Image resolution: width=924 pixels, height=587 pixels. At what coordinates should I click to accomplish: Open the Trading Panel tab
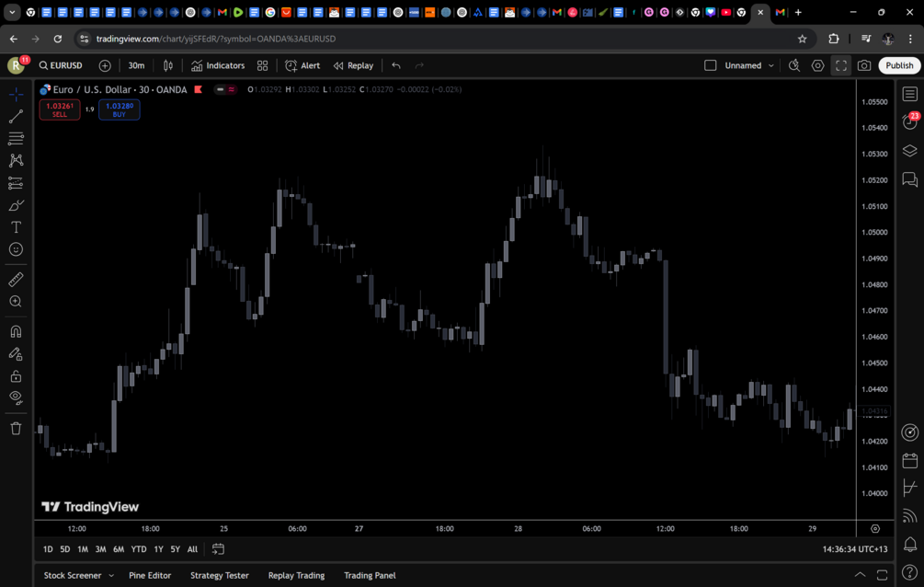click(x=370, y=575)
